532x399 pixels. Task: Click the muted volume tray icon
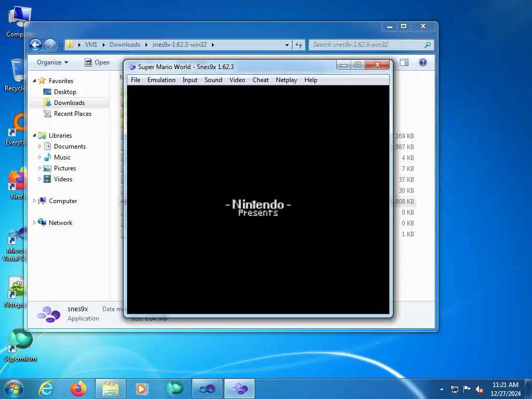[480, 389]
